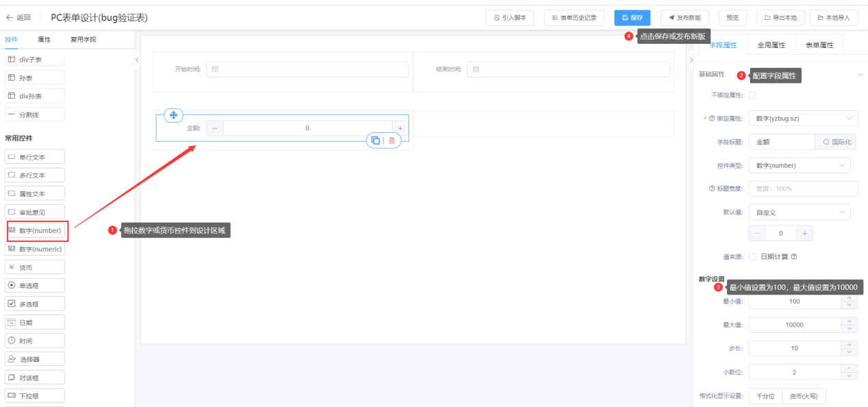
Task: Click the help icon beside 标题宽度
Action: (711, 188)
